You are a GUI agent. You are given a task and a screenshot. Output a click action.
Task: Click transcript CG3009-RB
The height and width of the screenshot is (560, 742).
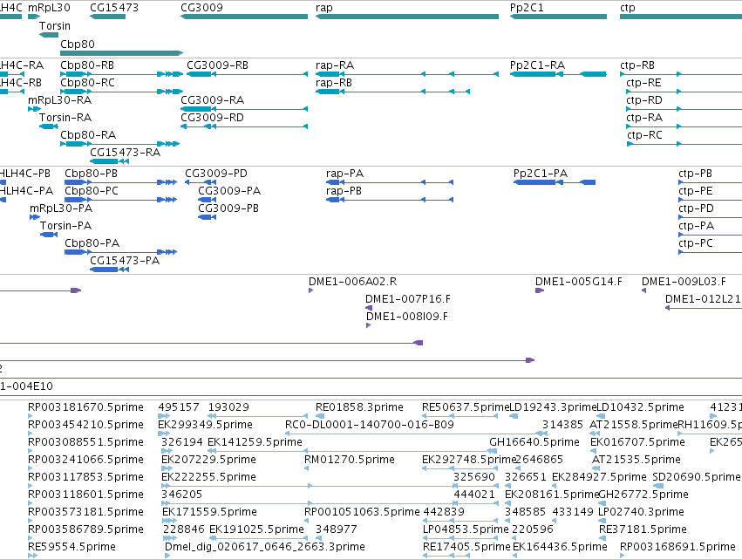tap(218, 65)
